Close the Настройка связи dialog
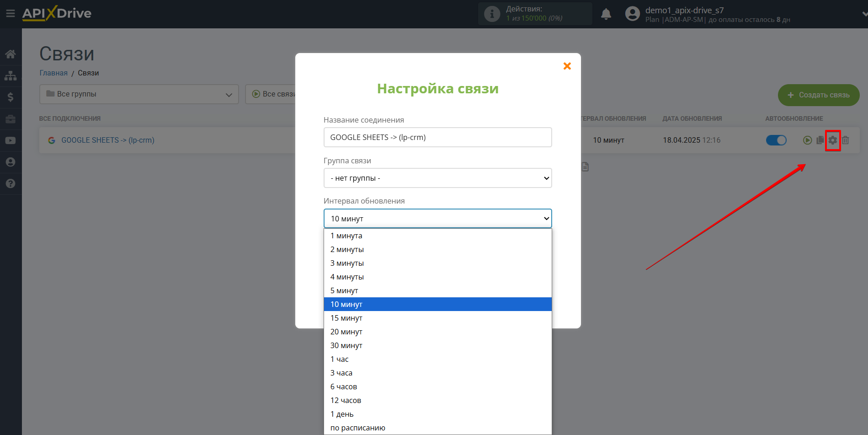 pos(567,66)
